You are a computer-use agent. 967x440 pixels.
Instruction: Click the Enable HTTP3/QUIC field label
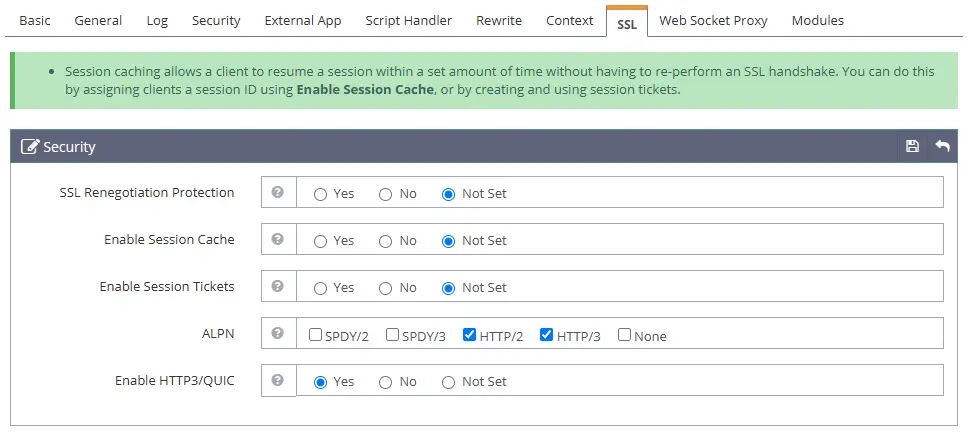click(x=175, y=381)
